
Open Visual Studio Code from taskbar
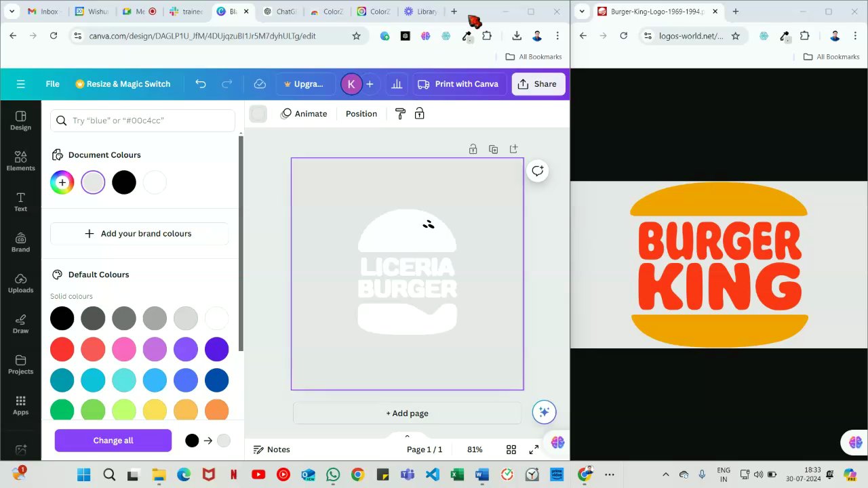click(432, 474)
